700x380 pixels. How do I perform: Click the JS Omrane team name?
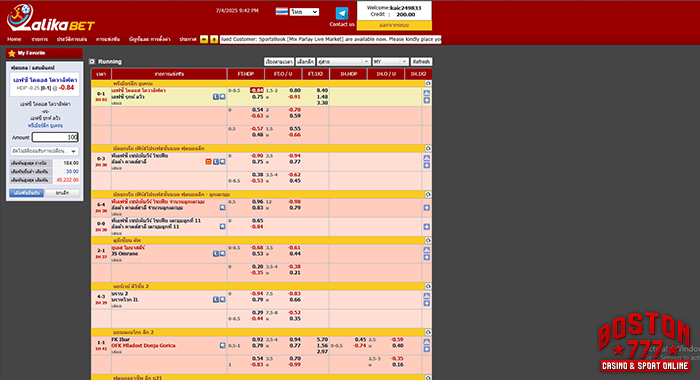[125, 254]
